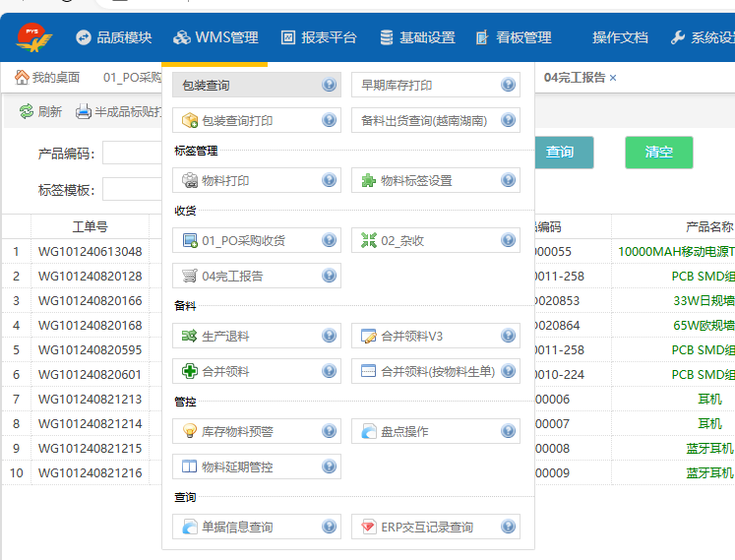735x560 pixels.
Task: Expand the 基础设置 navigation menu
Action: click(417, 37)
